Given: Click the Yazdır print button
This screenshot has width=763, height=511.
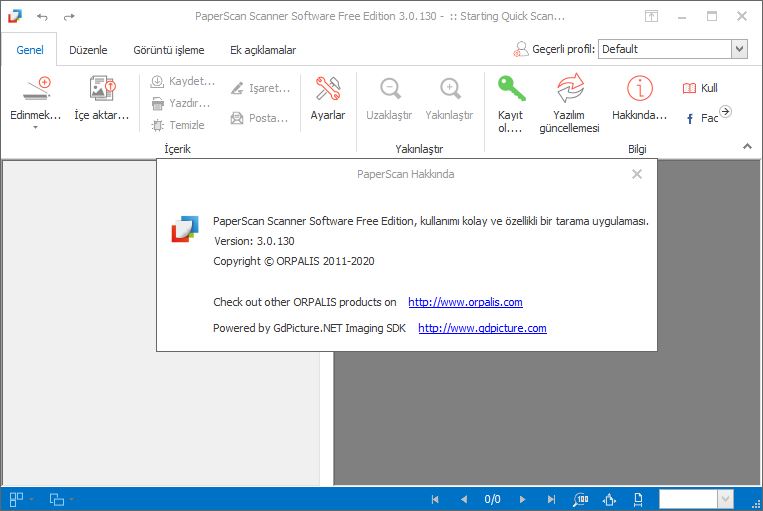Looking at the screenshot, I should coord(181,103).
